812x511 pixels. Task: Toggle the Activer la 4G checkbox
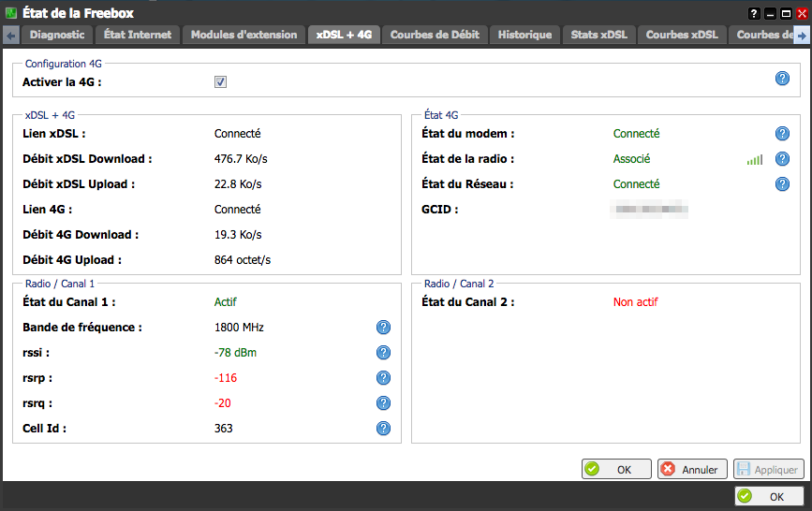coord(220,82)
